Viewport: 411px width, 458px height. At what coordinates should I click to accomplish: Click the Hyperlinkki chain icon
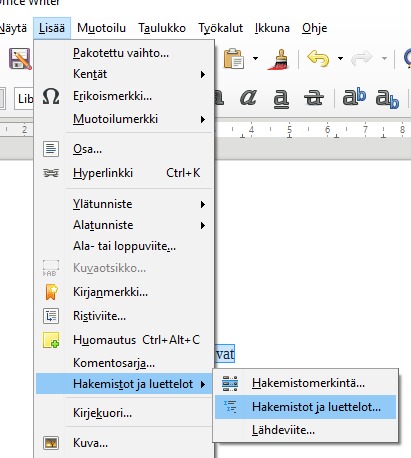tap(51, 173)
